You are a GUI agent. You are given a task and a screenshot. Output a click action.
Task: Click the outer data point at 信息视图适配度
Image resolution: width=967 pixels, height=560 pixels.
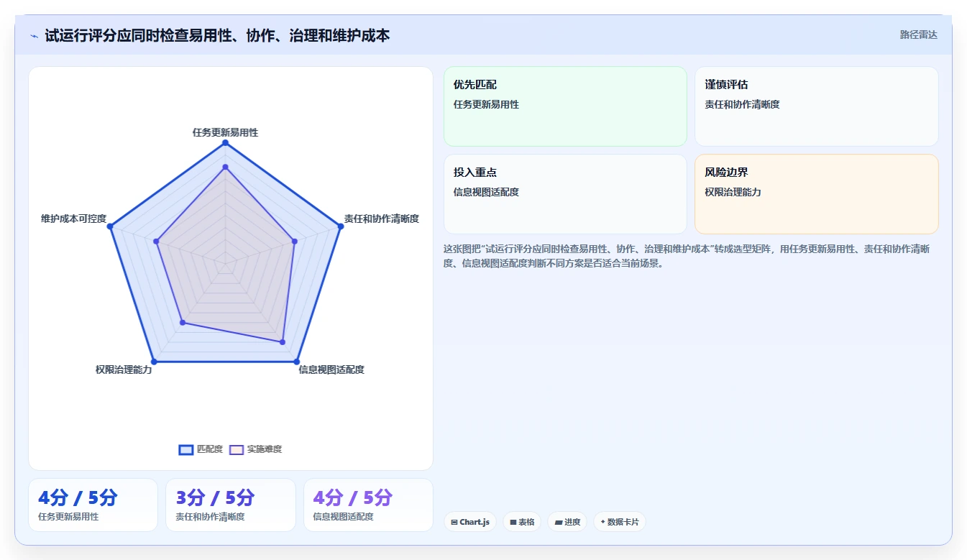tap(296, 362)
